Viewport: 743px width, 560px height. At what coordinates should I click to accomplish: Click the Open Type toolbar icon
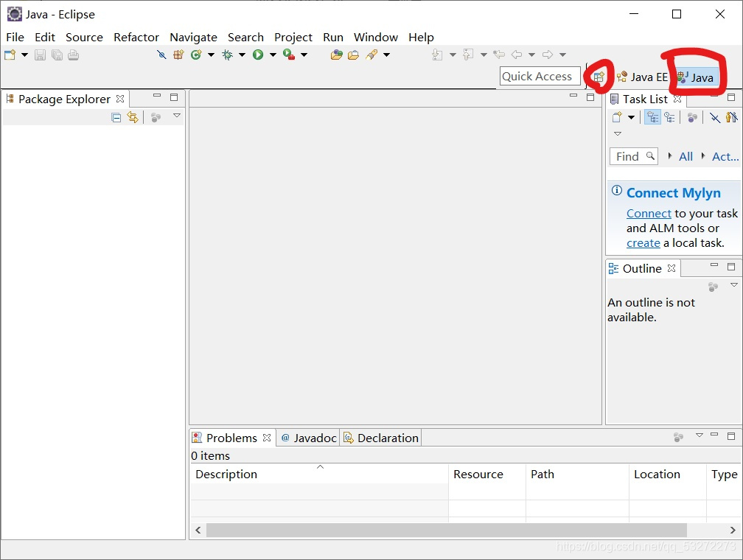(336, 55)
